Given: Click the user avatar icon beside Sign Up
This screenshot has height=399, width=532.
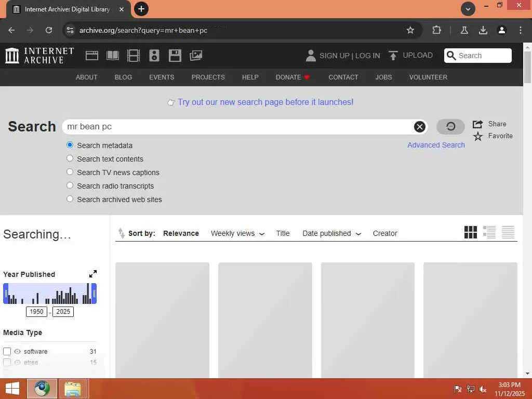Looking at the screenshot, I should point(311,56).
